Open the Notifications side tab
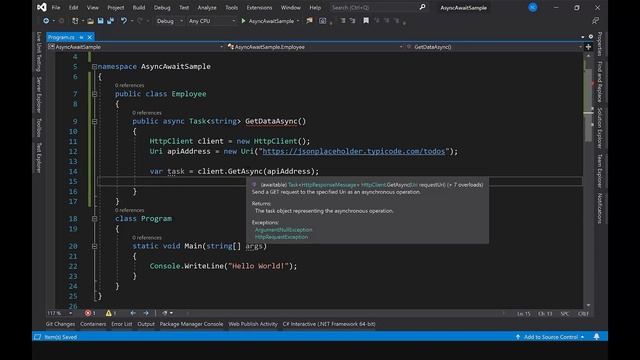Image resolution: width=640 pixels, height=360 pixels. [x=600, y=208]
